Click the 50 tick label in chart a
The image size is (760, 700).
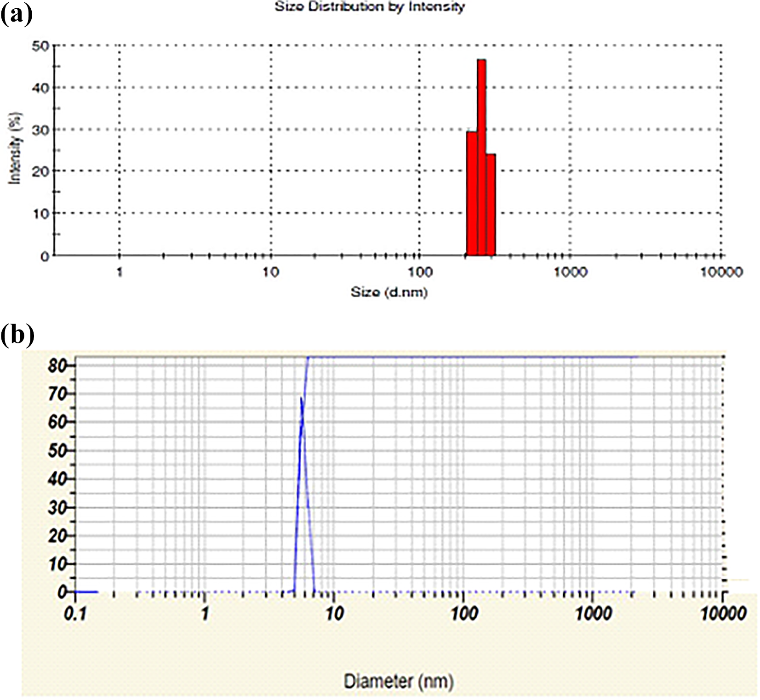[40, 46]
